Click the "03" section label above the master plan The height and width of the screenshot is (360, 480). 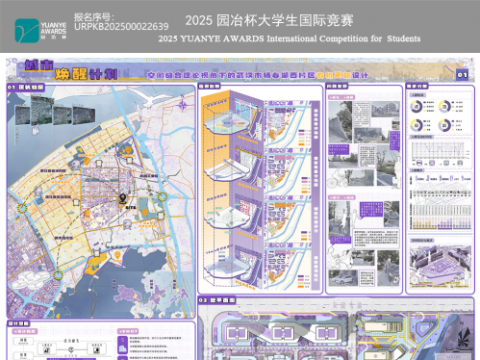(x=217, y=300)
